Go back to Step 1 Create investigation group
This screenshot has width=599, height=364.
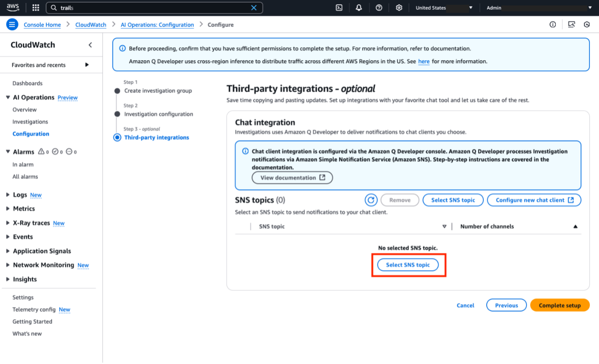click(x=158, y=91)
